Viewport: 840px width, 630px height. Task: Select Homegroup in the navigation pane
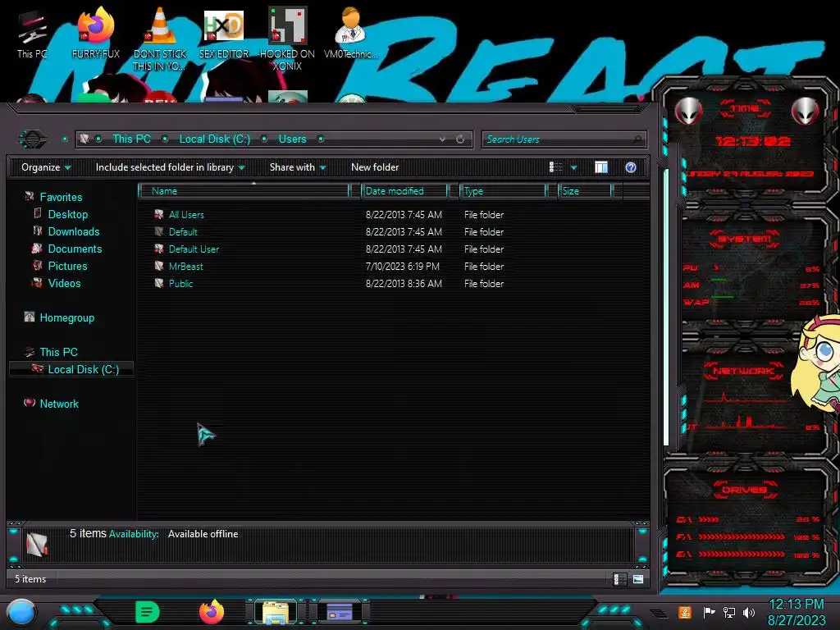coord(67,317)
